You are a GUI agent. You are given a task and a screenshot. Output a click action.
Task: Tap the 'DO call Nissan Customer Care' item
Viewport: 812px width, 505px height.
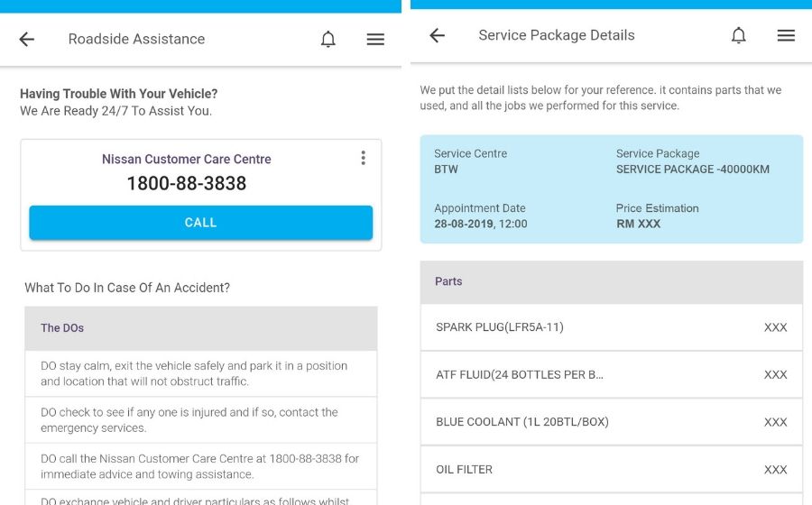click(200, 466)
